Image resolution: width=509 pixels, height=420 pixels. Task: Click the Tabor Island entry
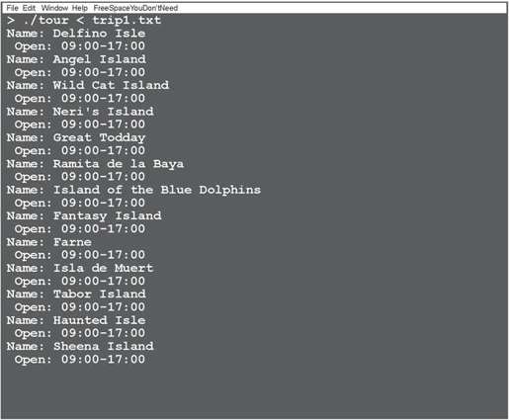[76, 294]
